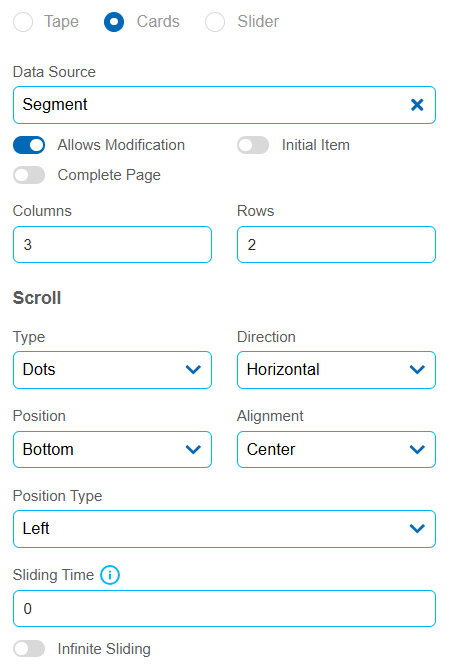The image size is (450, 665).
Task: Open the scroll Type dropdown showing Dots
Action: [x=112, y=370]
